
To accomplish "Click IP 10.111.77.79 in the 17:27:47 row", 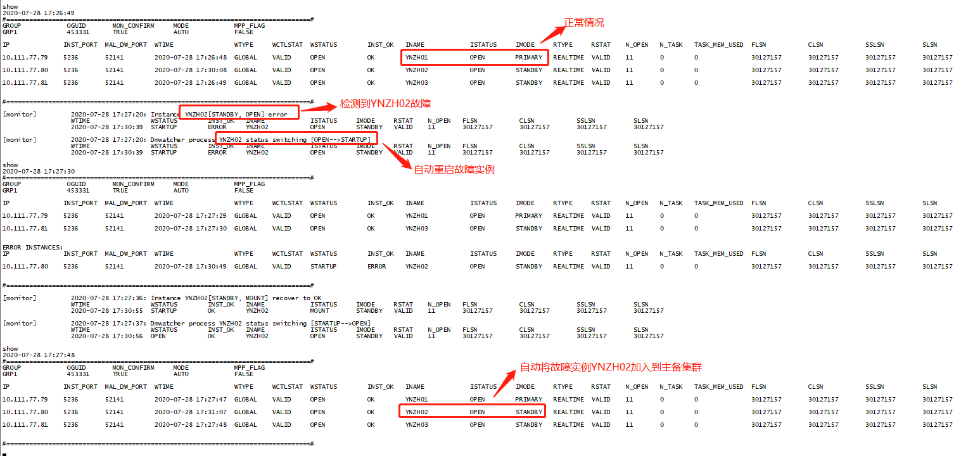I will (25, 400).
